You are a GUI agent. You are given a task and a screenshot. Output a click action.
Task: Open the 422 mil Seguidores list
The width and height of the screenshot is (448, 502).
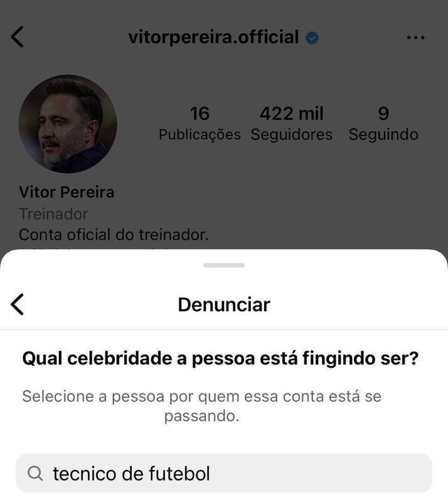pyautogui.click(x=291, y=123)
